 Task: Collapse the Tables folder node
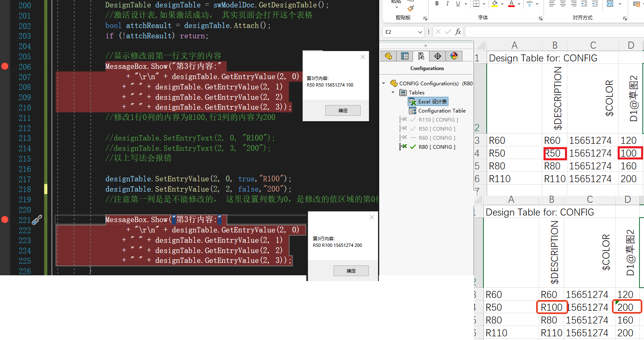[393, 92]
